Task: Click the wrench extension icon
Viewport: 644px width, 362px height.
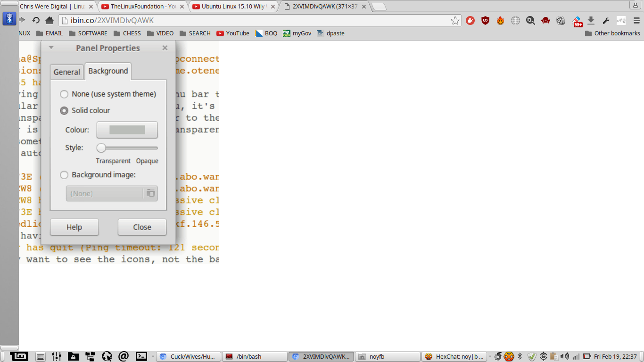Action: (x=606, y=20)
